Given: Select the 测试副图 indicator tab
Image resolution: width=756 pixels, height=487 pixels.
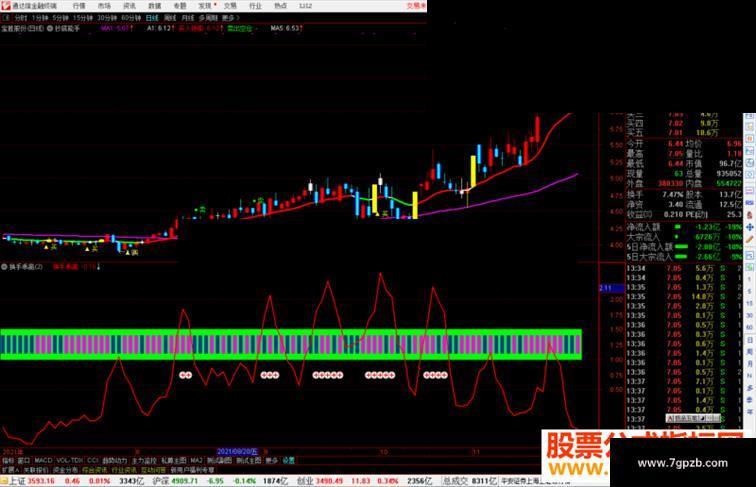Looking at the screenshot, I should tap(219, 460).
